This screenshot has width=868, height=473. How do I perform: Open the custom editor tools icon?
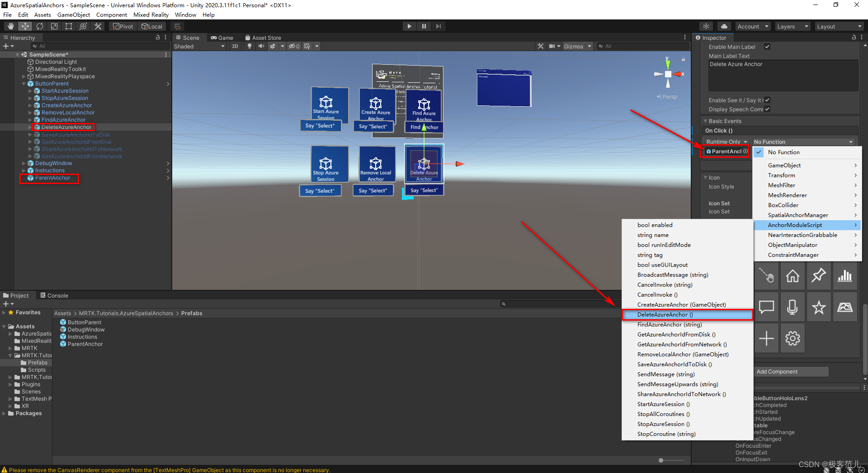coord(98,26)
